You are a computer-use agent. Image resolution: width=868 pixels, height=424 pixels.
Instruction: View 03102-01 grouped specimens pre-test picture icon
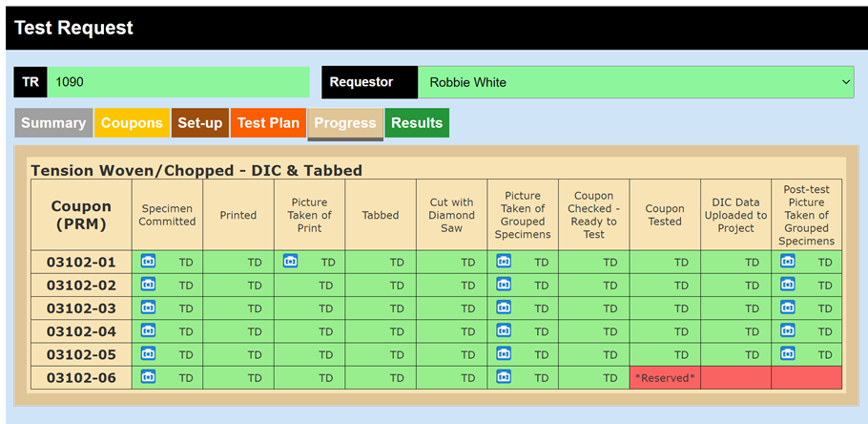pos(504,261)
